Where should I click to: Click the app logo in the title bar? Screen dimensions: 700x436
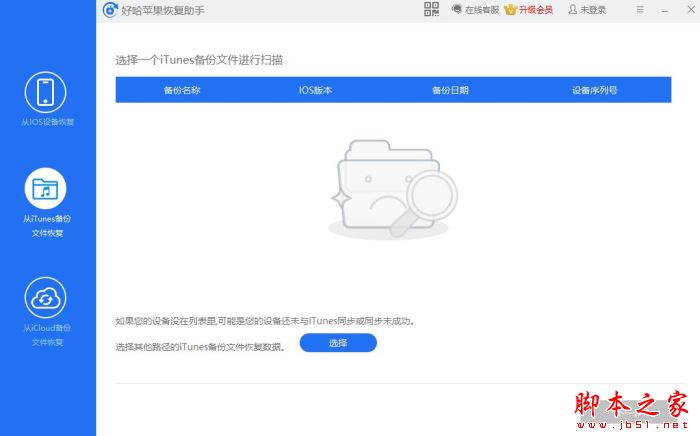(x=110, y=10)
